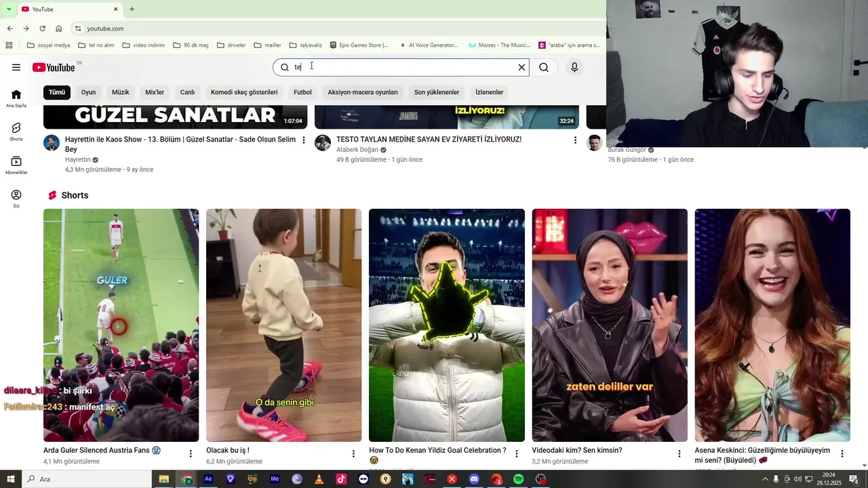Viewport: 868px width, 488px height.
Task: Open Ataberk Doğan channel link
Action: click(x=357, y=150)
